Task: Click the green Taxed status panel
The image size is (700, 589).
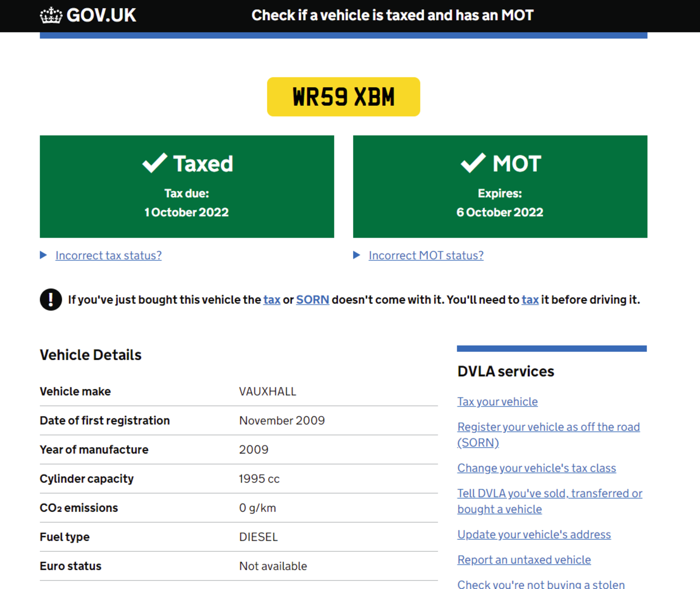Action: coord(187,187)
